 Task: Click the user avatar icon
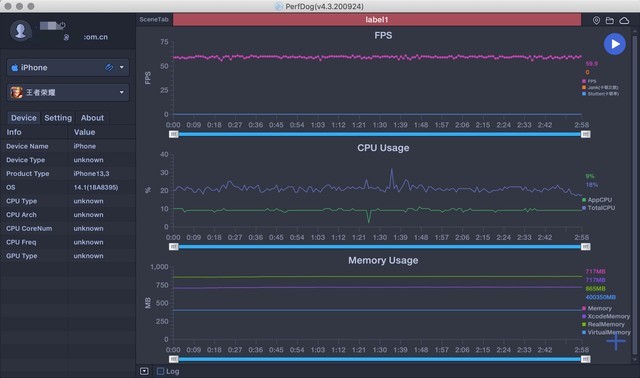20,31
